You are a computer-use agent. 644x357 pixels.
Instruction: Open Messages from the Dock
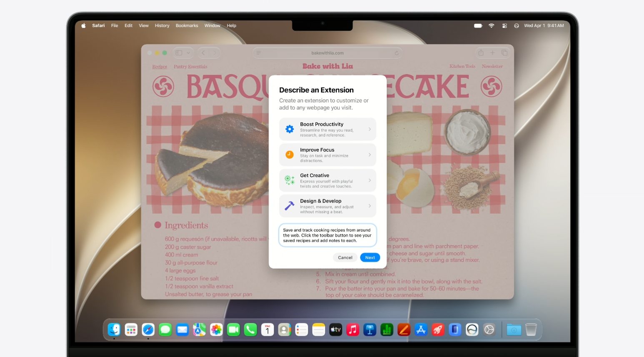pyautogui.click(x=165, y=330)
